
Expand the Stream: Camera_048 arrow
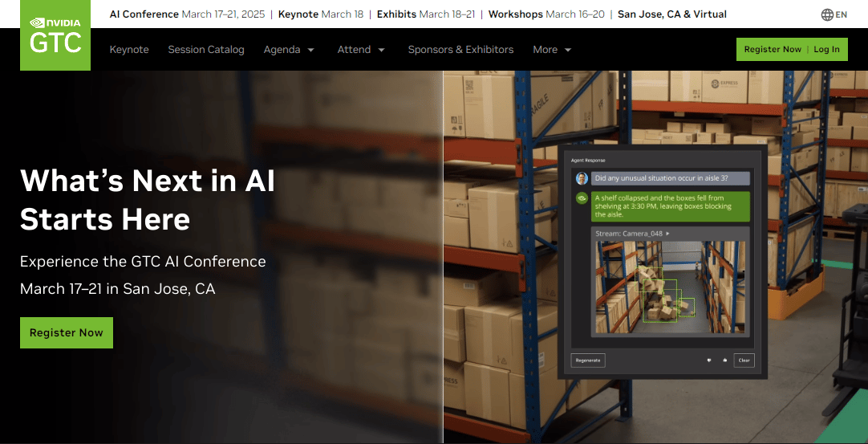667,234
